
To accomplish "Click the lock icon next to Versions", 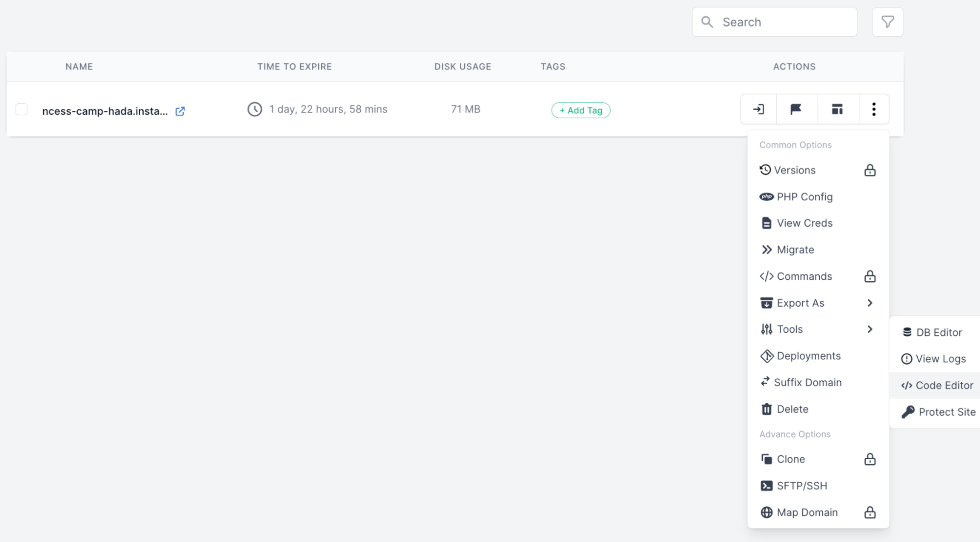I will click(870, 170).
